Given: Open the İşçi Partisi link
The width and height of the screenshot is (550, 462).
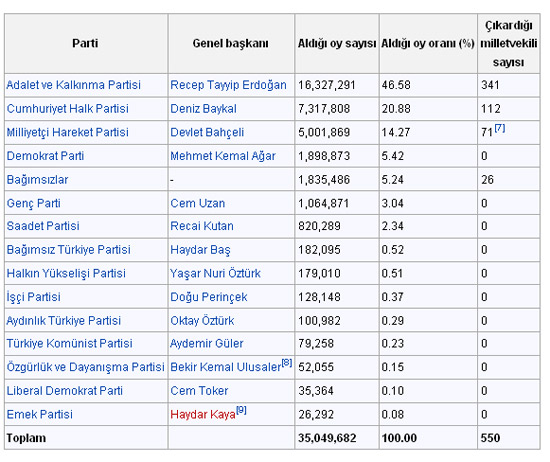Looking at the screenshot, I should click(34, 297).
